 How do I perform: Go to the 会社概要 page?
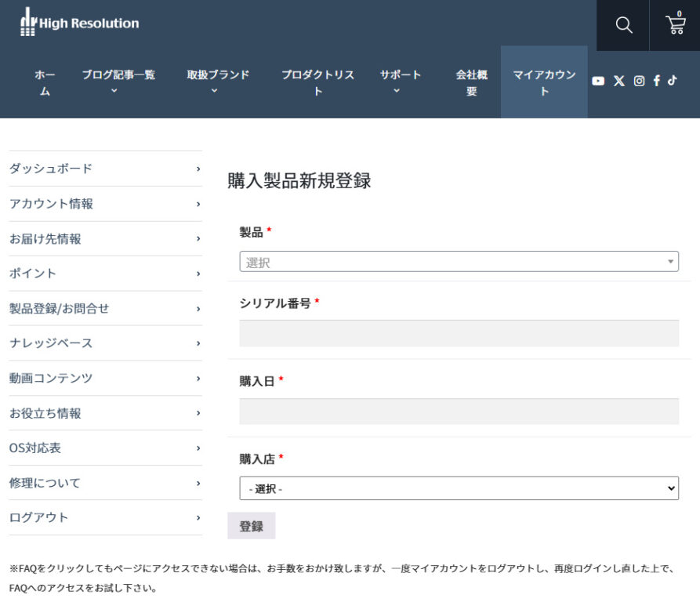tap(471, 82)
